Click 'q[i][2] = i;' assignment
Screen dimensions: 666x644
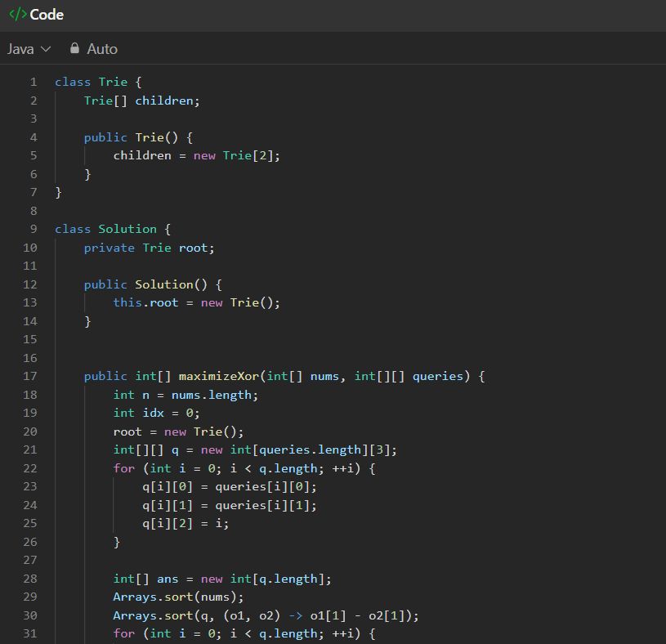pos(185,523)
